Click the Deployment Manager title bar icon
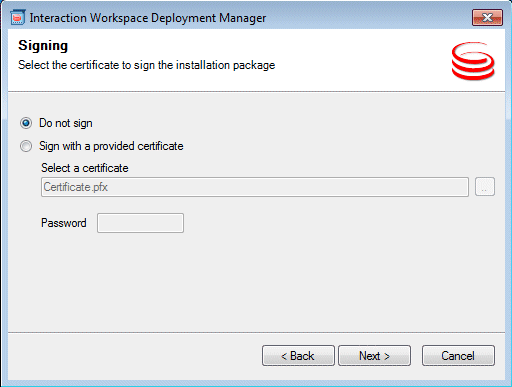512x387 pixels. click(x=17, y=17)
